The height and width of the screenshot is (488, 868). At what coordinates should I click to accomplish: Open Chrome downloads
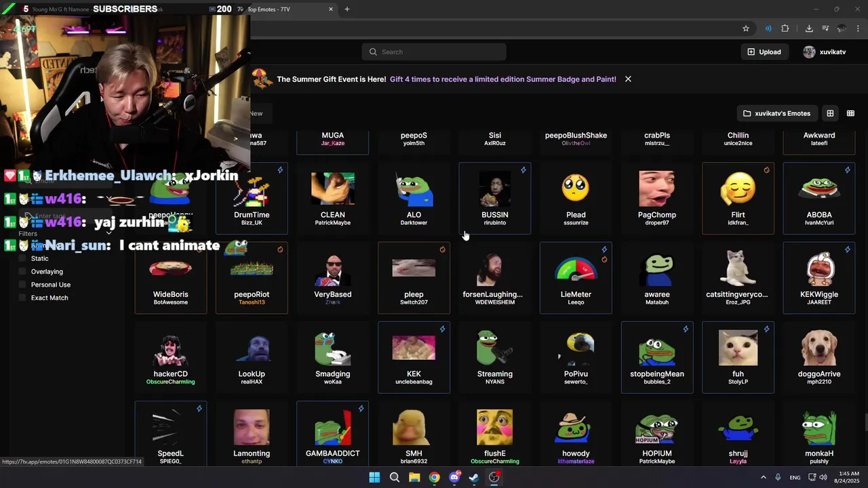click(809, 28)
